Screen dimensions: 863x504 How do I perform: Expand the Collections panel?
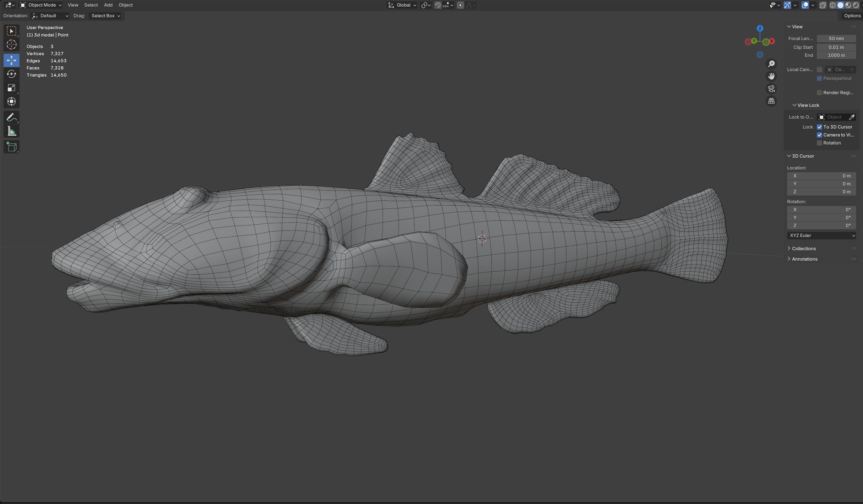click(x=803, y=249)
